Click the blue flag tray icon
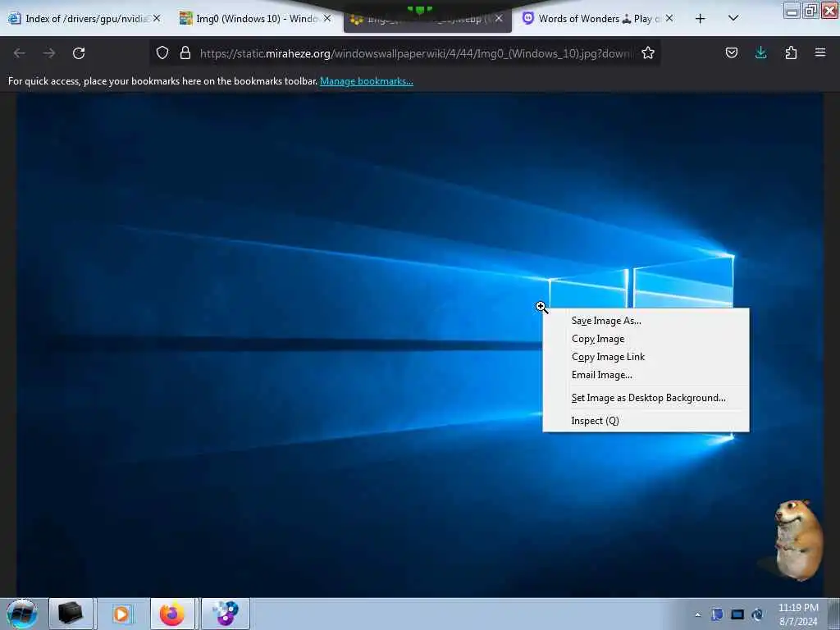 coord(717,614)
